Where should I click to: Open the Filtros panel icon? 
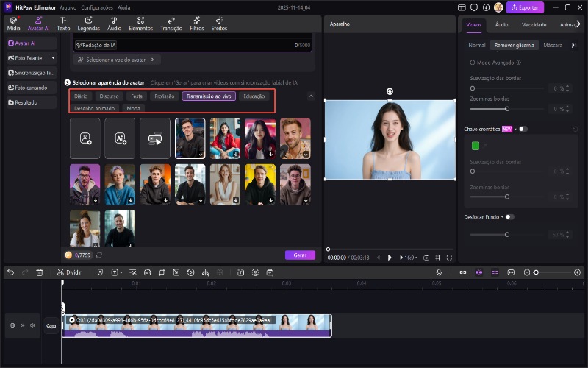196,24
